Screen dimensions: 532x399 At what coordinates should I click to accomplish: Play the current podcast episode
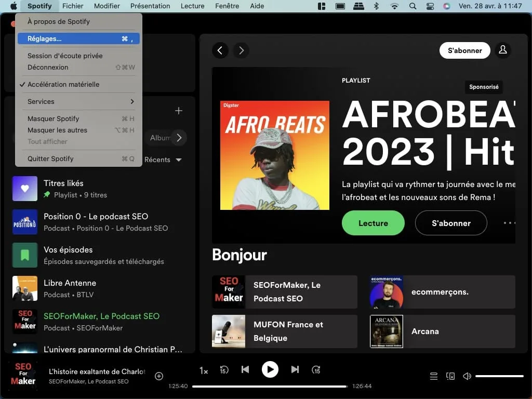click(x=270, y=369)
